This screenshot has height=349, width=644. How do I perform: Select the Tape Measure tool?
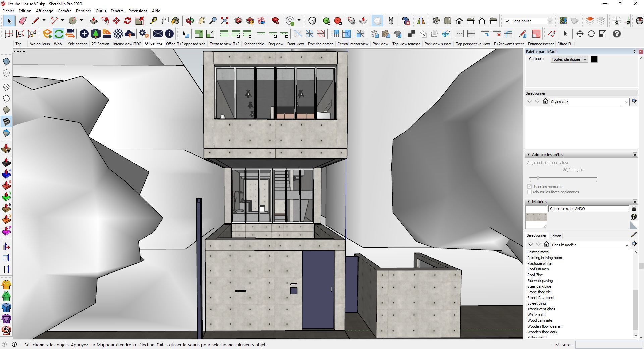[x=153, y=21]
